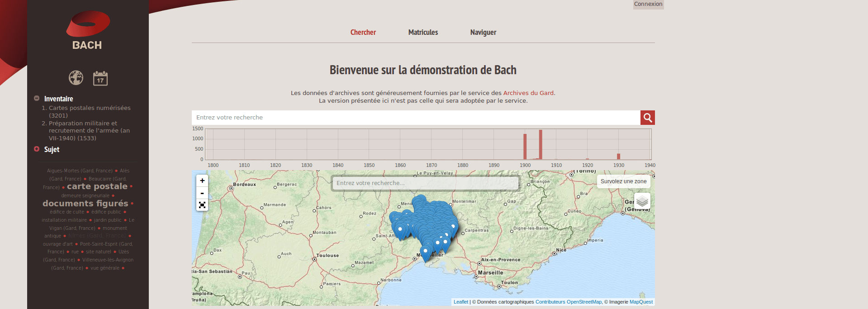Open the map layers control
This screenshot has width=868, height=309.
[x=642, y=201]
